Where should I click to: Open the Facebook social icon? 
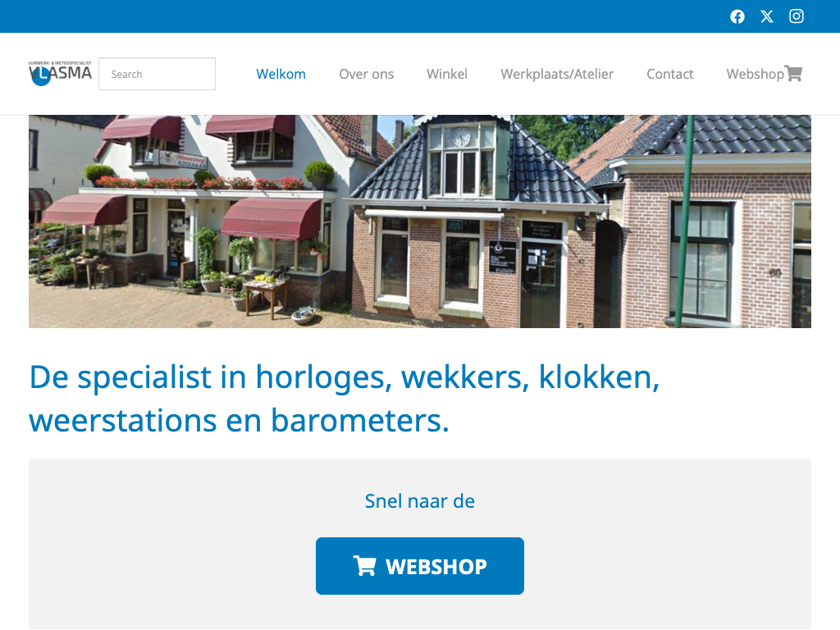(x=737, y=16)
